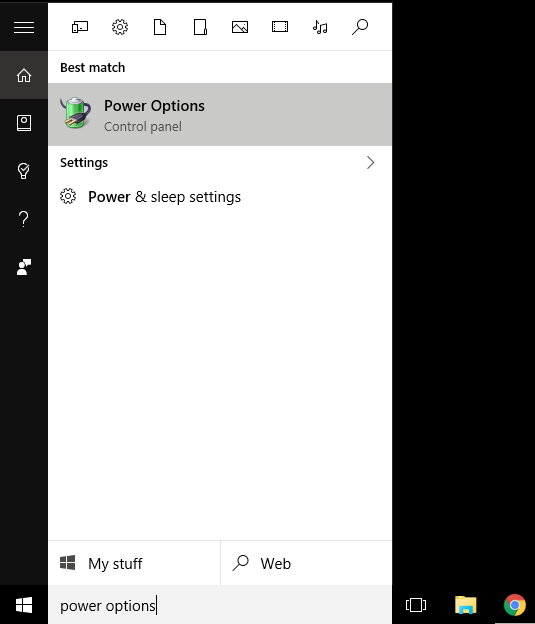Expand the Settings results chevron

tap(371, 162)
